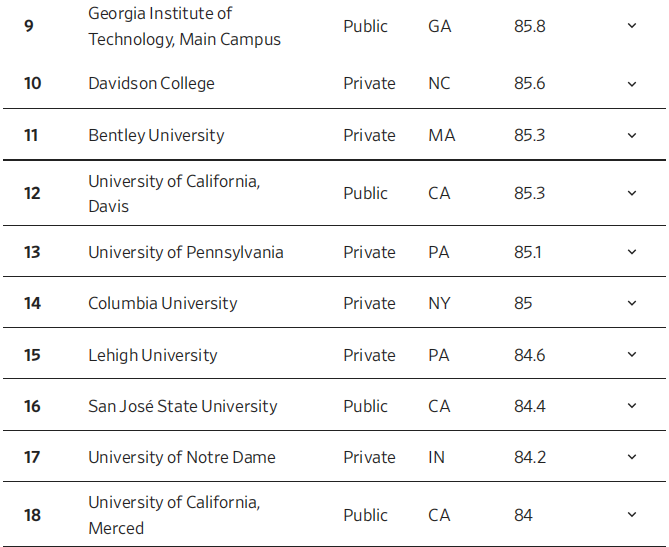Show University of Pennsylvania row details
Viewport: 669px width, 547px height.
[631, 252]
